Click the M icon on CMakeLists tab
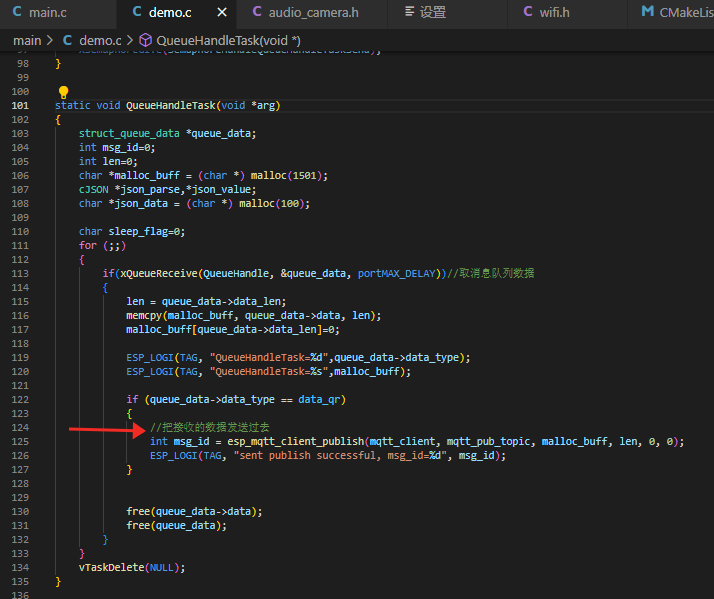Viewport: 714px width, 599px height. (647, 12)
